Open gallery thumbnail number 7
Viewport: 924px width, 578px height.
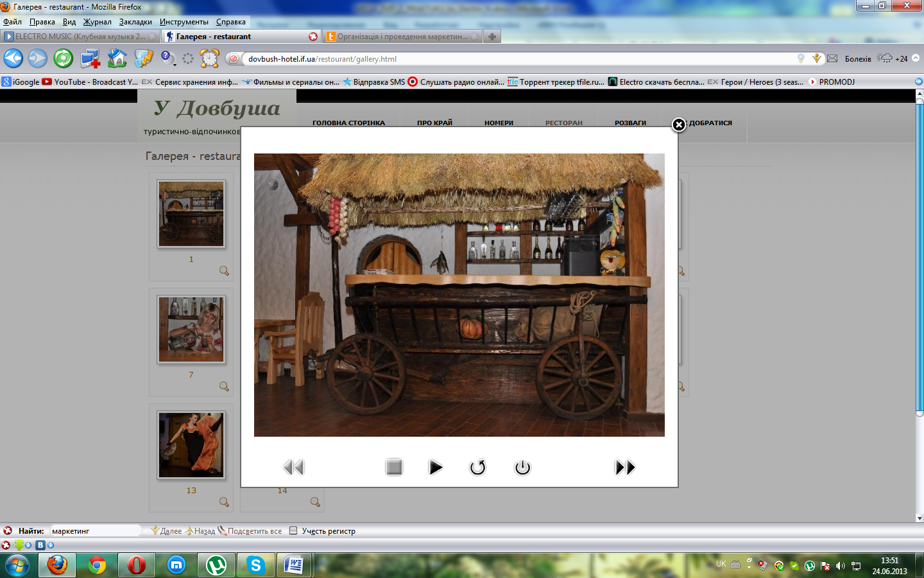point(191,329)
